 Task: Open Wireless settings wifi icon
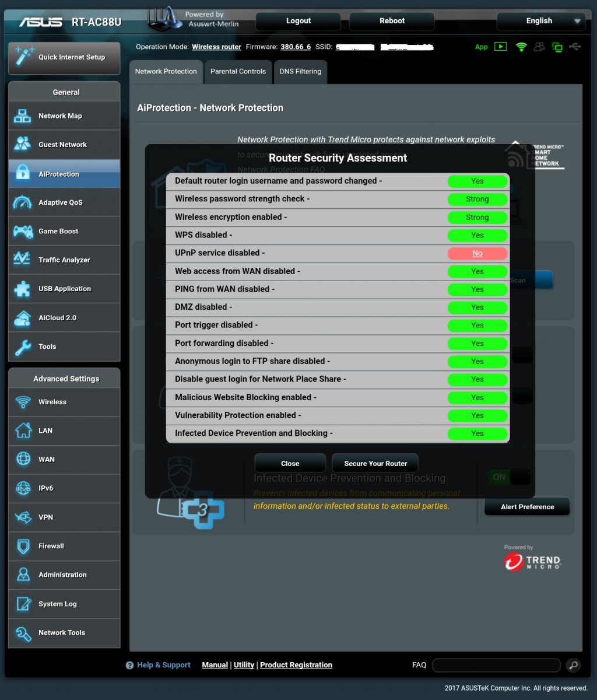coord(23,402)
